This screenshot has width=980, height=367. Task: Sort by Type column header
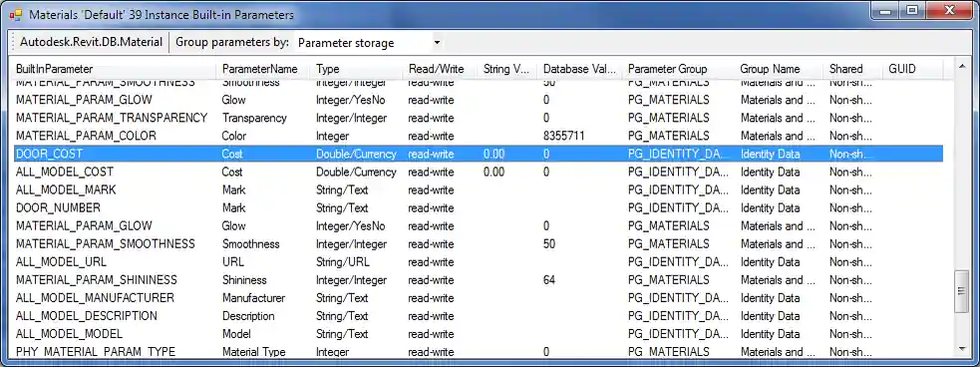pyautogui.click(x=357, y=69)
